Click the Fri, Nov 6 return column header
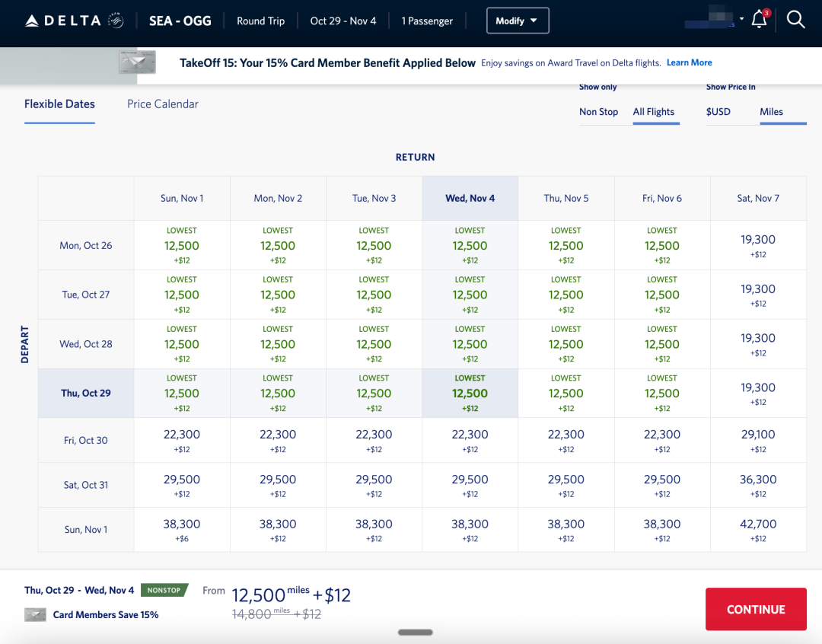Image resolution: width=822 pixels, height=644 pixels. coord(662,198)
